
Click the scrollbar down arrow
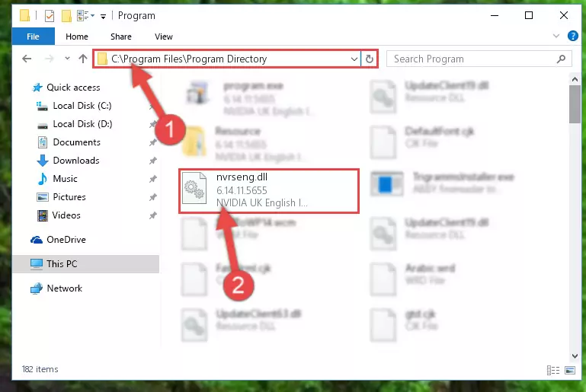tap(575, 356)
